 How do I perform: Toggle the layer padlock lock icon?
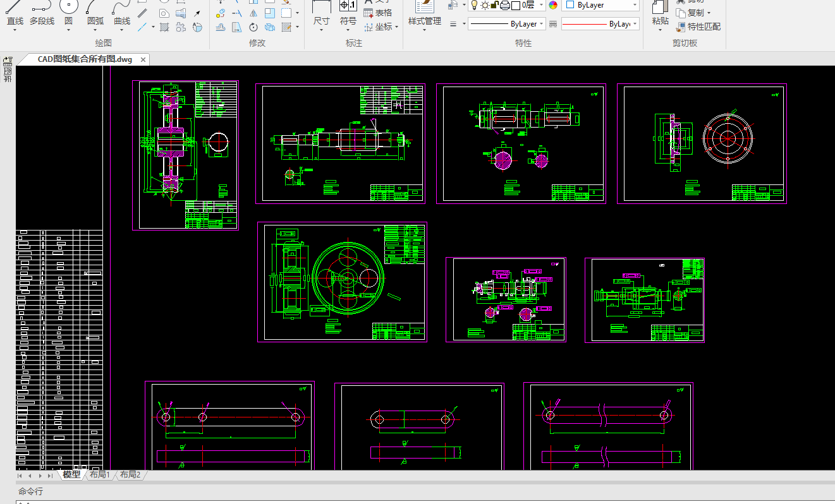(x=494, y=5)
